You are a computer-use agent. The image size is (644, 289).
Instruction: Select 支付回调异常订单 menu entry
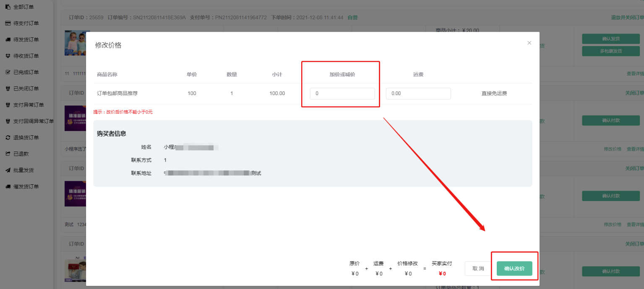pos(33,121)
